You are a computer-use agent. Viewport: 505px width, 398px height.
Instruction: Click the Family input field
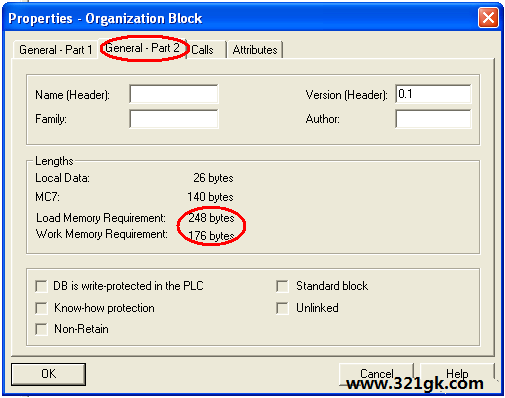pos(174,119)
